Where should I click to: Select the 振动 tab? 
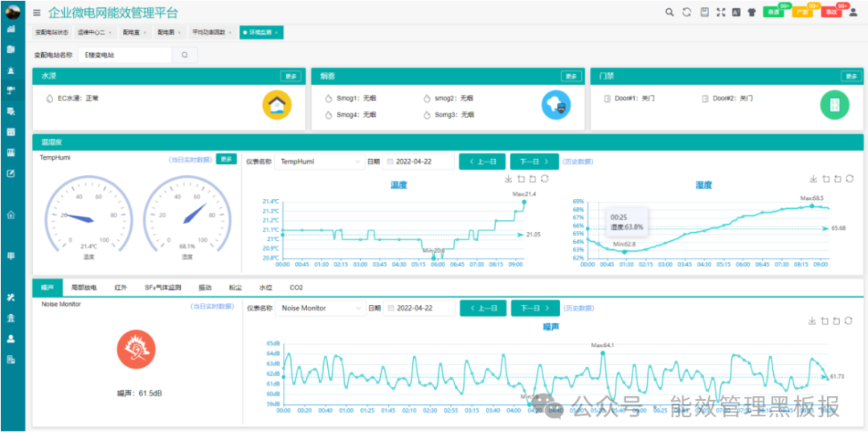(x=205, y=288)
